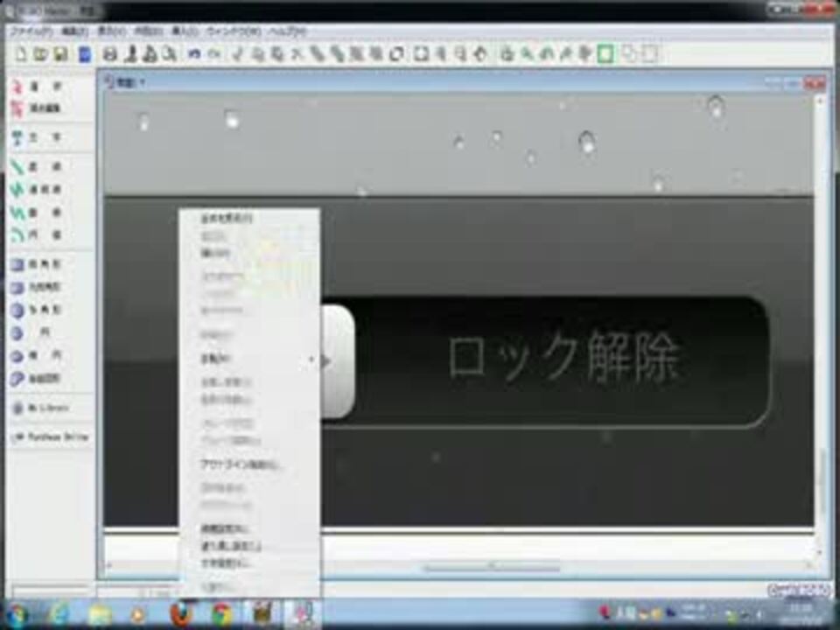Choose the text tool in tool panel
This screenshot has height=630, width=840.
click(x=37, y=138)
